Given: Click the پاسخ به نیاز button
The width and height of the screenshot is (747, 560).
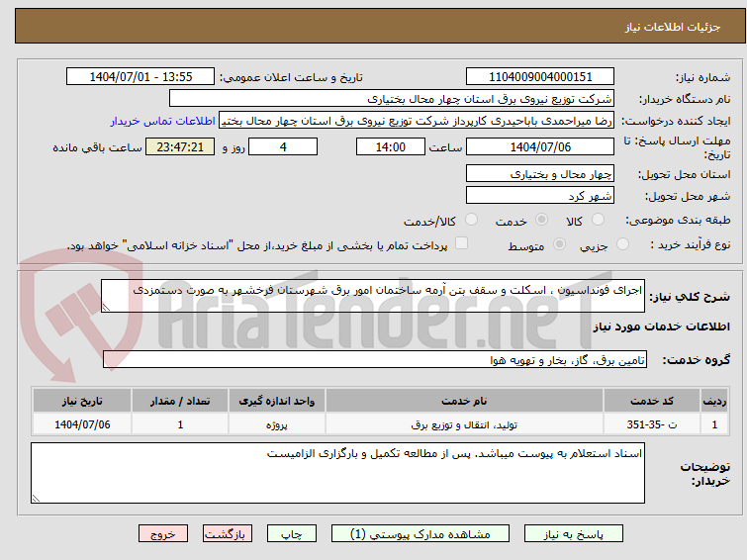Looking at the screenshot, I should tap(574, 534).
